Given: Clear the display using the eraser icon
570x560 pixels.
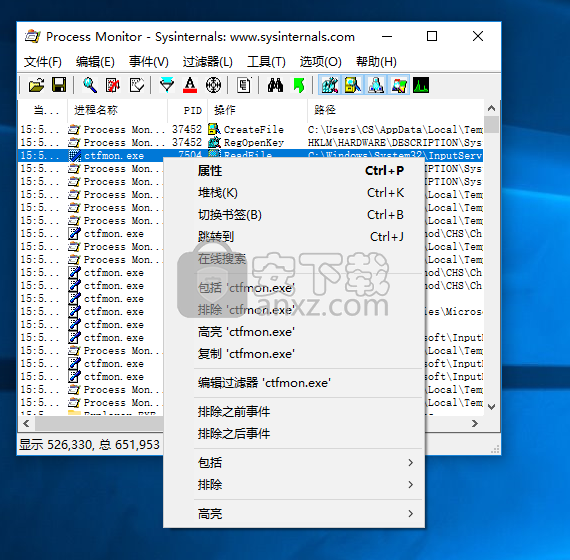Looking at the screenshot, I should (x=137, y=85).
